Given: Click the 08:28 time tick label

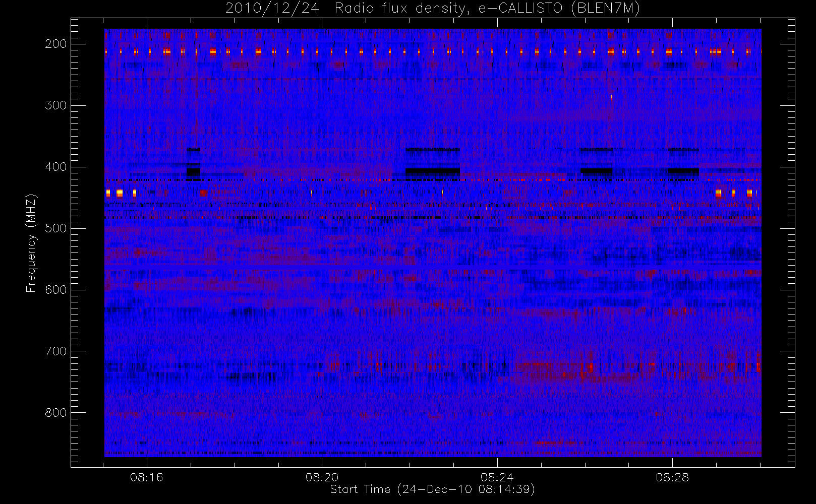Looking at the screenshot, I should tap(672, 477).
